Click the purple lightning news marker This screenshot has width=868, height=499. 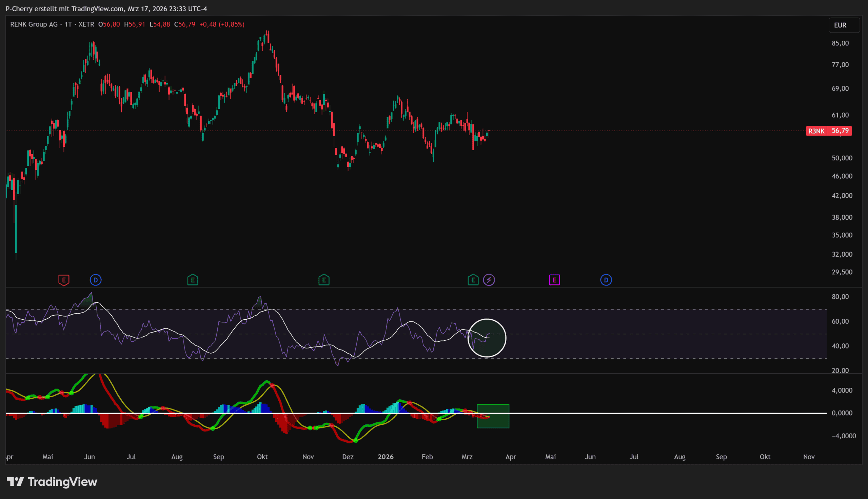[x=489, y=280]
